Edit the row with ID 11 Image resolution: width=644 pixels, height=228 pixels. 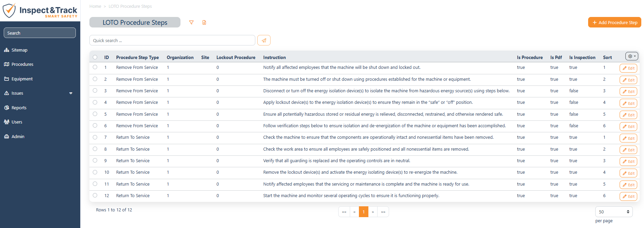pyautogui.click(x=628, y=185)
